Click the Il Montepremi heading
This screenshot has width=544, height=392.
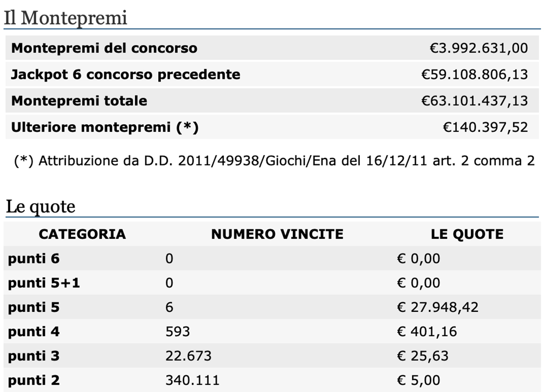click(x=66, y=18)
